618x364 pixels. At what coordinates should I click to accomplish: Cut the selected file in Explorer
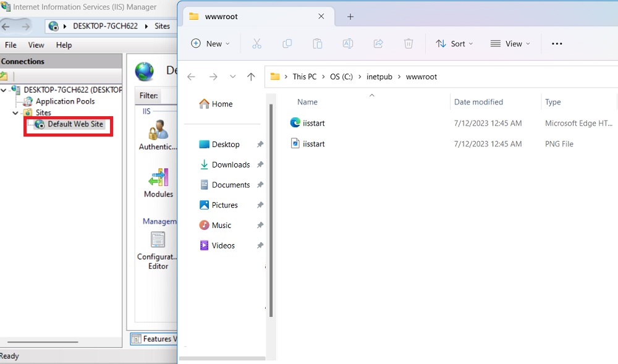click(x=256, y=43)
